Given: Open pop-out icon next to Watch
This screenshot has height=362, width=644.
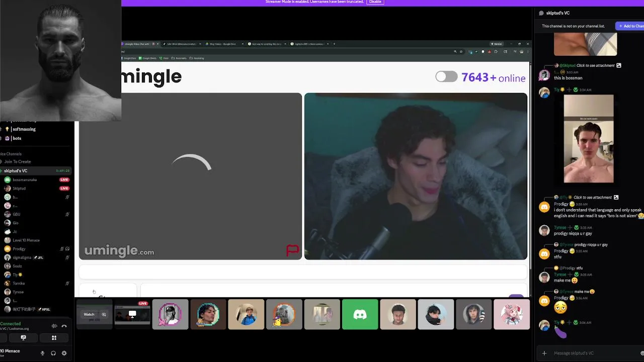Looking at the screenshot, I should pos(104,315).
